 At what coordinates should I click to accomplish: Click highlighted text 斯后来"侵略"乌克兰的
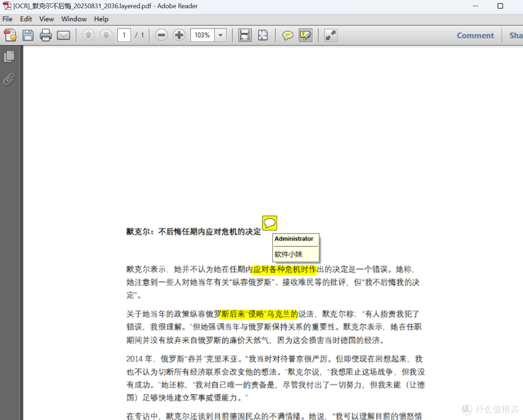259,314
